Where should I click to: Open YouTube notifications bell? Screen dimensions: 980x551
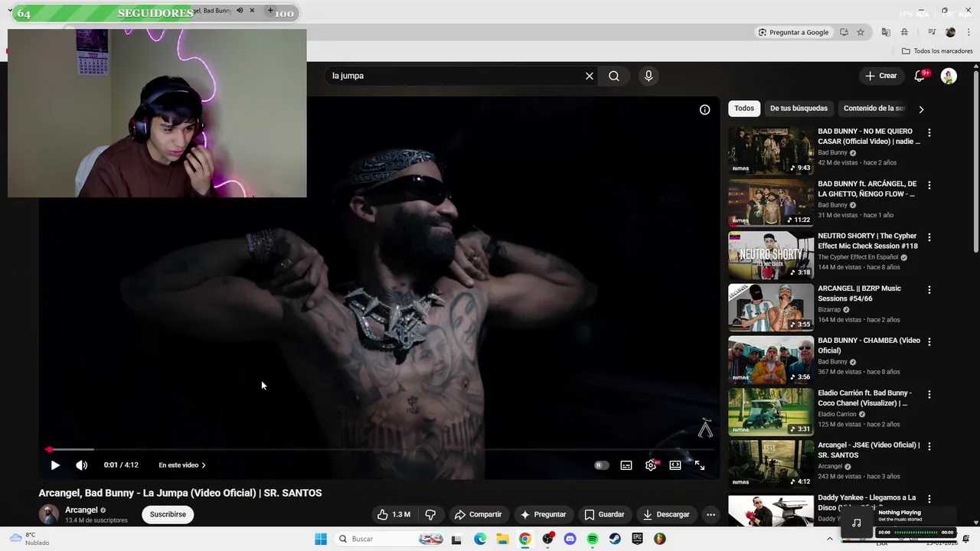pos(920,76)
